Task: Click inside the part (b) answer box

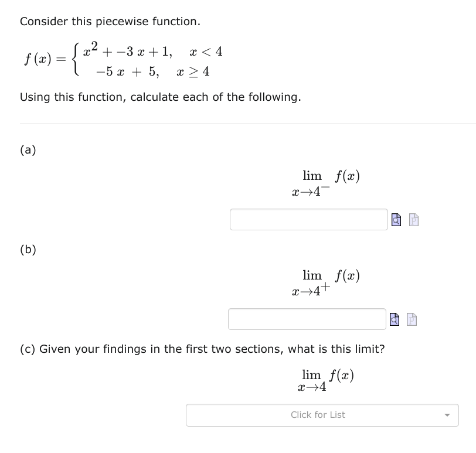Action: point(307,319)
